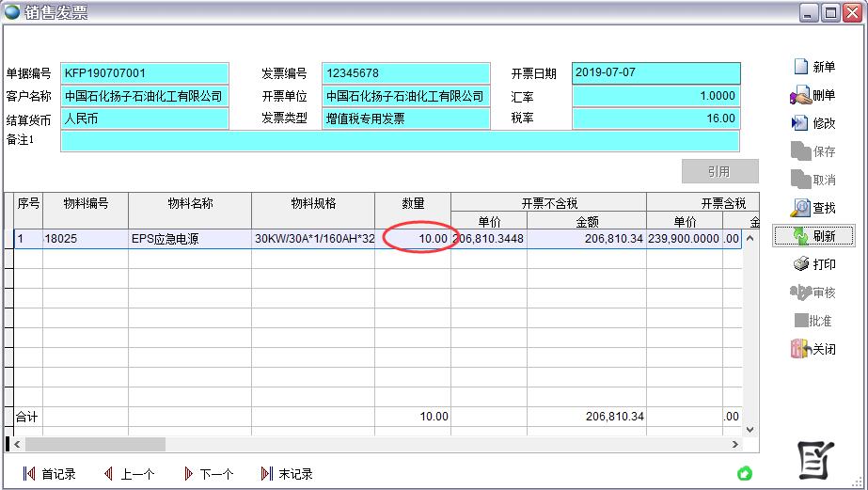Click the 关闭 (close) door icon
This screenshot has width=868, height=490.
[800, 349]
